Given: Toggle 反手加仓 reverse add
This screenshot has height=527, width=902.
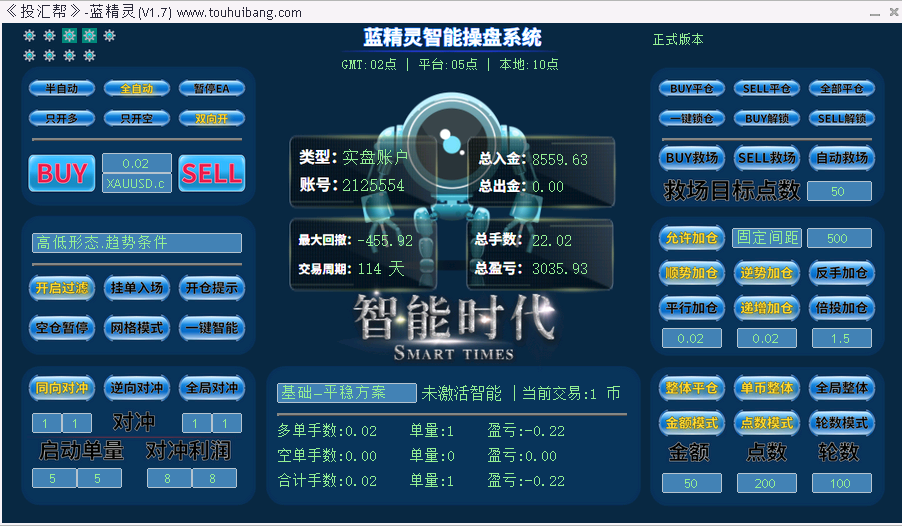Looking at the screenshot, I should click(x=842, y=273).
